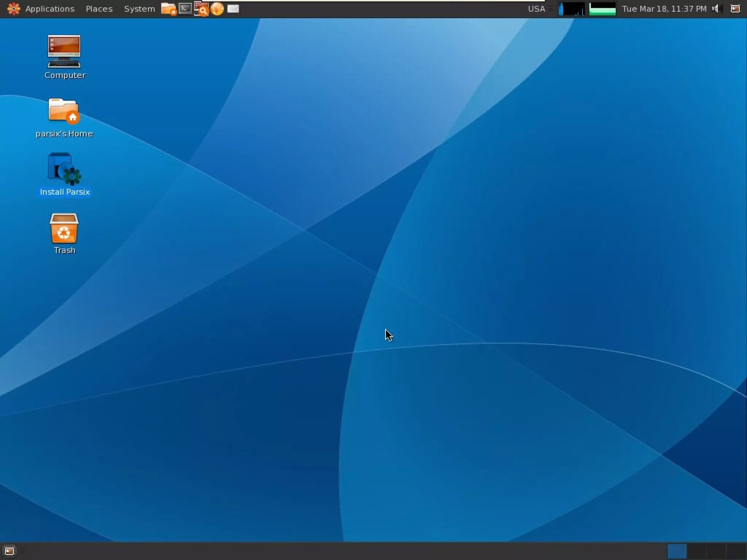Launch the web browser globe icon
Viewport: 747px width, 560px height.
pos(217,9)
